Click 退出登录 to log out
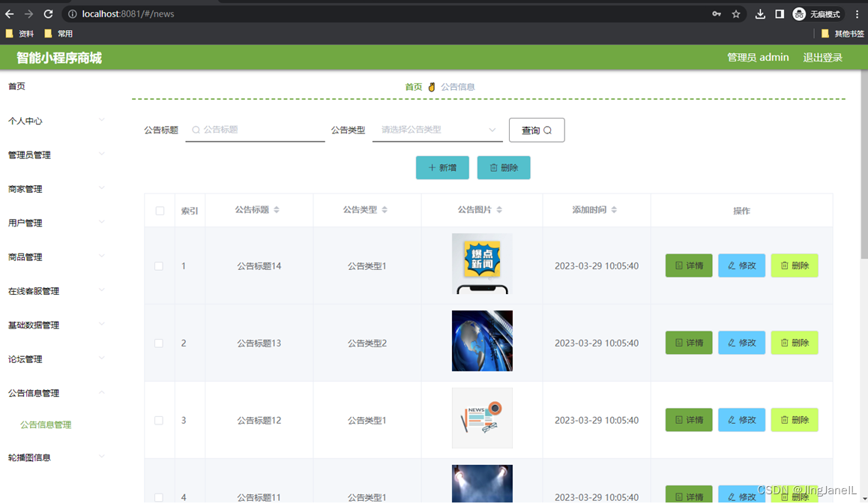The height and width of the screenshot is (504, 868). point(822,58)
